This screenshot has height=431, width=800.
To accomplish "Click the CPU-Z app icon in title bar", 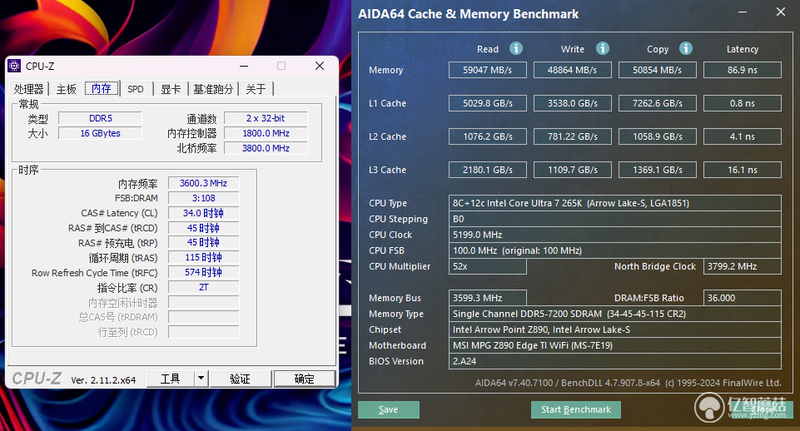I will click(14, 66).
